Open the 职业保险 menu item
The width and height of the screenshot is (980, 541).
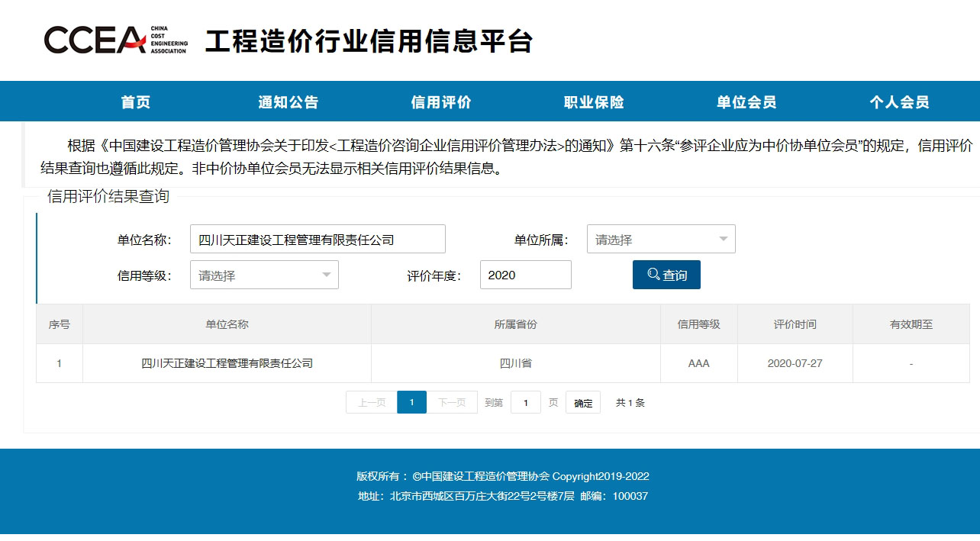click(594, 102)
